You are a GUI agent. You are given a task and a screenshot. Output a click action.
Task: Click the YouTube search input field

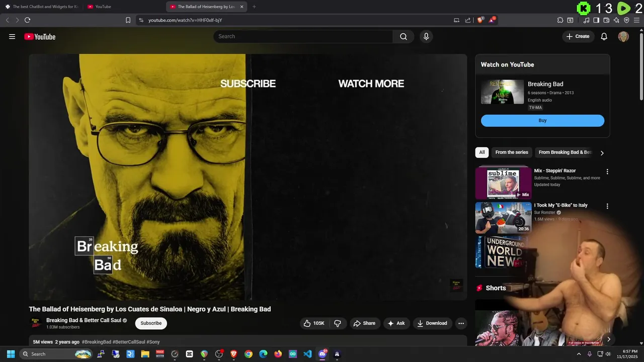click(303, 36)
